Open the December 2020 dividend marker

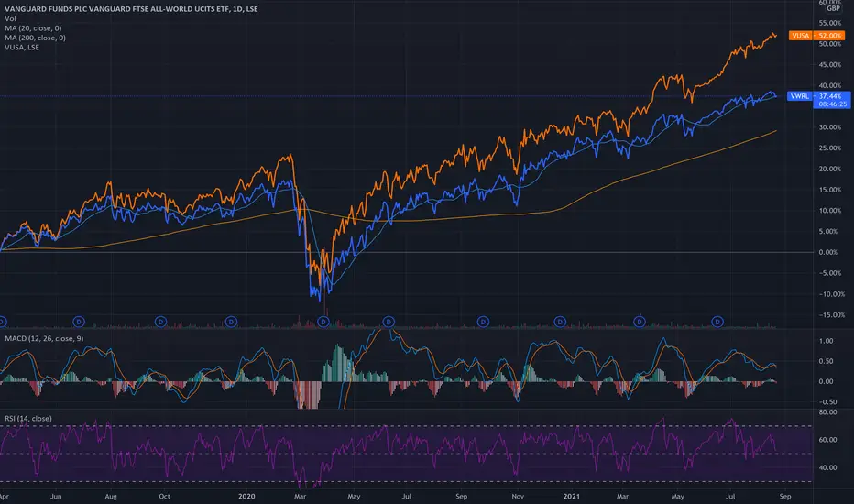tap(560, 322)
